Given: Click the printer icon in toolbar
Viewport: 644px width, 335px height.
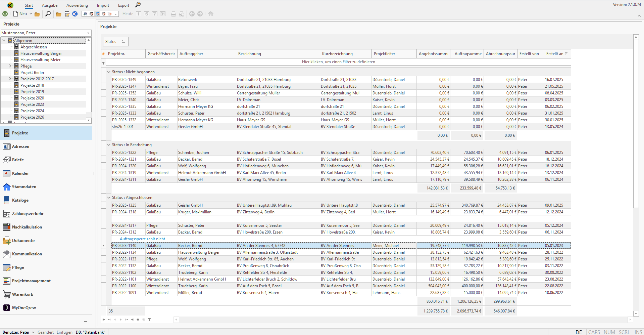Looking at the screenshot, I should 174,14.
